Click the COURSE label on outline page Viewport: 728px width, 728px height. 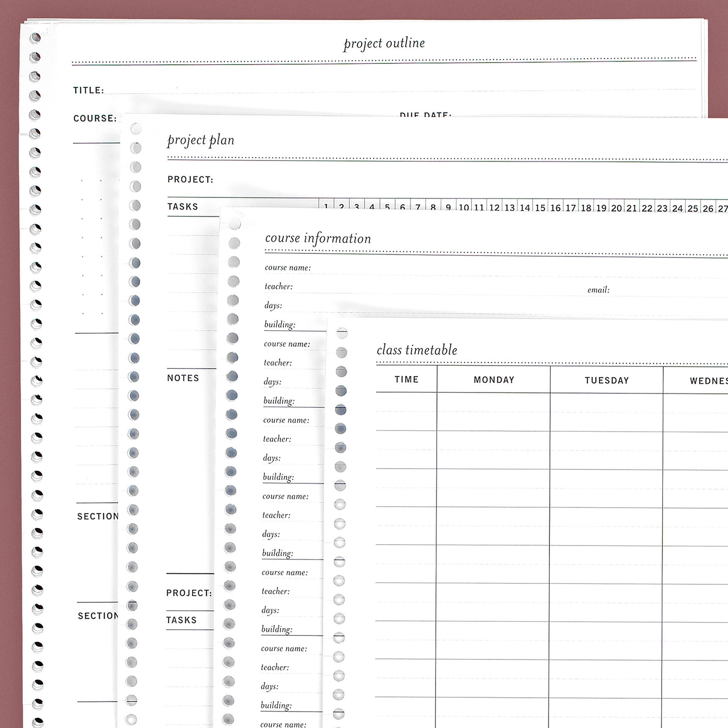coord(95,118)
